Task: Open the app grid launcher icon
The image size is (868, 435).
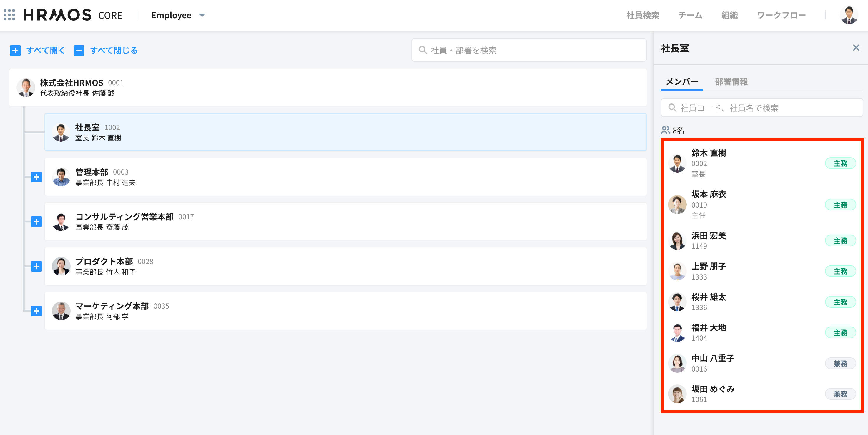Action: click(x=9, y=15)
